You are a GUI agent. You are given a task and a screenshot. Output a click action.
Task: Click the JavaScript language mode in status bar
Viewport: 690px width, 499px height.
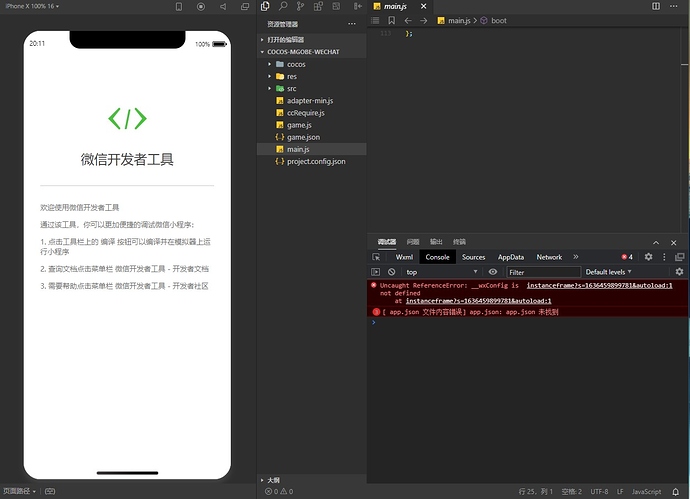click(x=646, y=492)
